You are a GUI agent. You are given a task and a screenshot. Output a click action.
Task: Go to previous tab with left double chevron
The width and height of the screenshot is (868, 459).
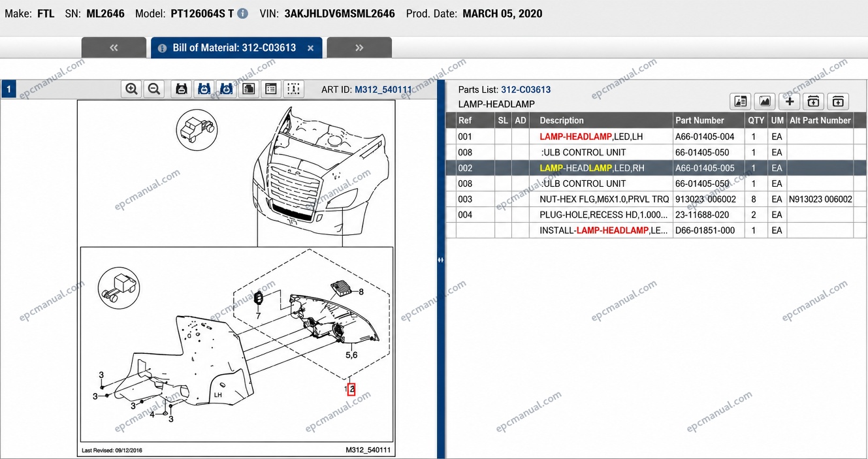114,48
